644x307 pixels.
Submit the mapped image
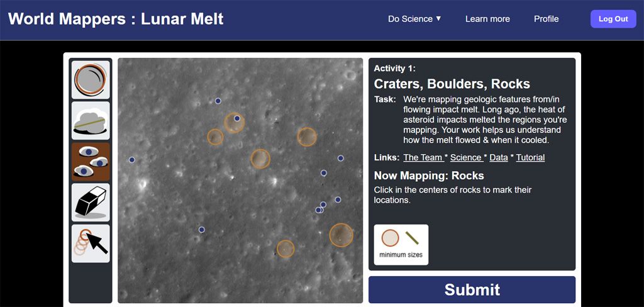click(x=472, y=289)
